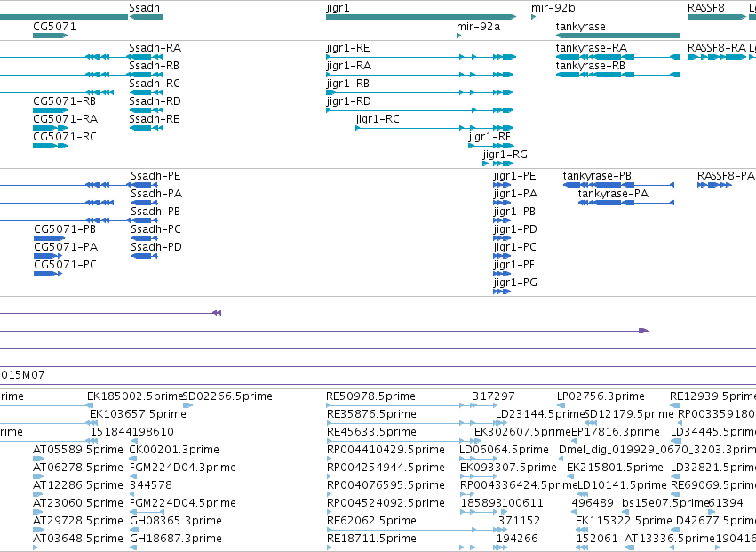756x552 pixels.
Task: Click the CG5071-PC protein label
Action: click(65, 265)
